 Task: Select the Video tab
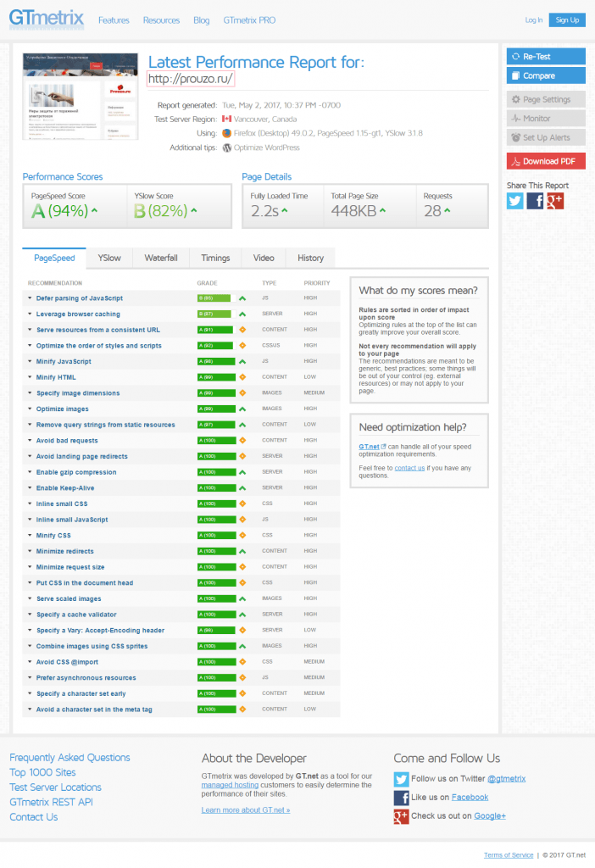(264, 258)
